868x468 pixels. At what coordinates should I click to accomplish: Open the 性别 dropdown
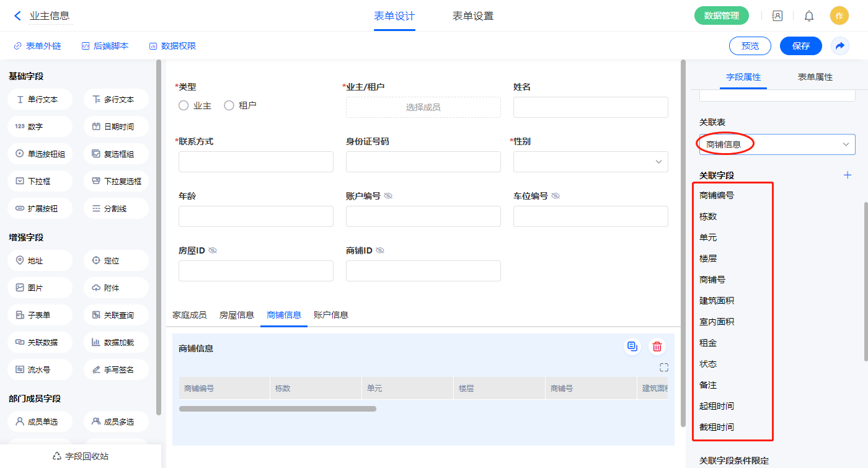[590, 162]
